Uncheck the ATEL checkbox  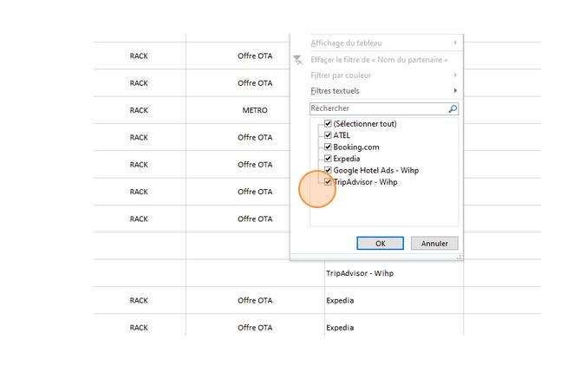(328, 135)
